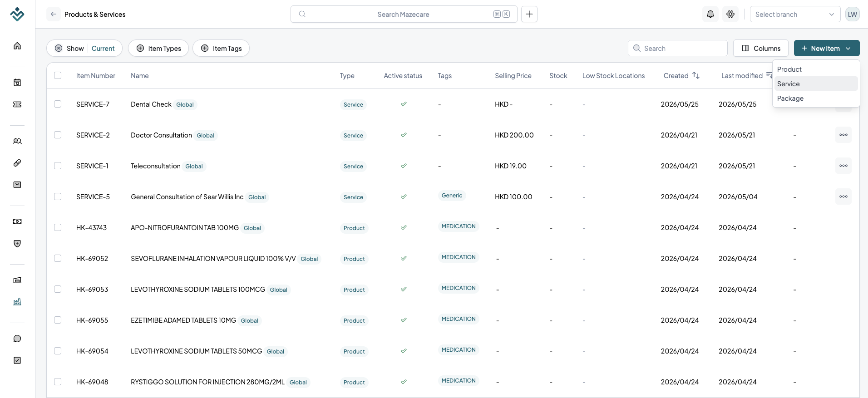Screen dimensions: 868x398
Task: Click the HKD 200.00 price cell
Action: coord(514,135)
